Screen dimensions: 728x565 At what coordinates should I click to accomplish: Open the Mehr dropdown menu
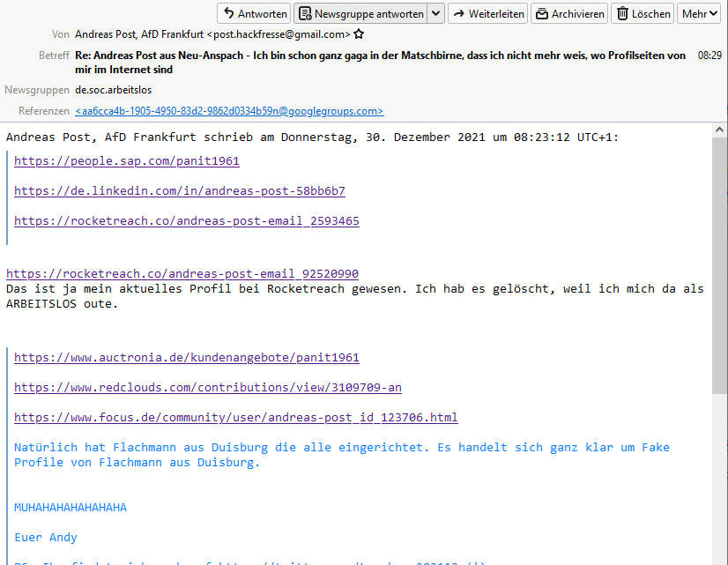point(699,13)
